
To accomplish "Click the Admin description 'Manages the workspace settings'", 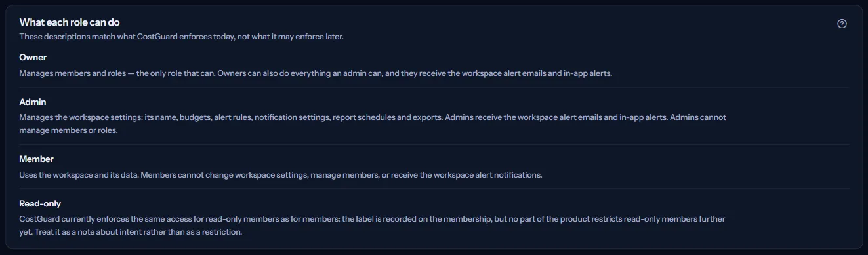I will [373, 124].
